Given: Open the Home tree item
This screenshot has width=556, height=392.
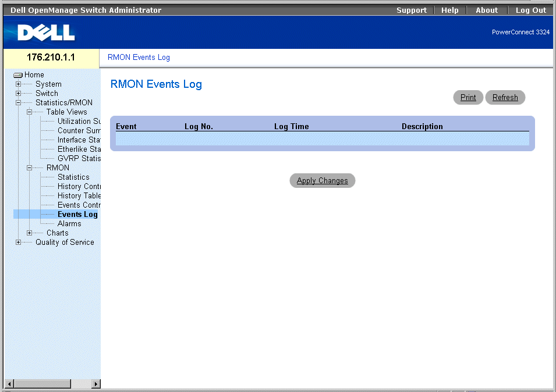Looking at the screenshot, I should [x=34, y=74].
